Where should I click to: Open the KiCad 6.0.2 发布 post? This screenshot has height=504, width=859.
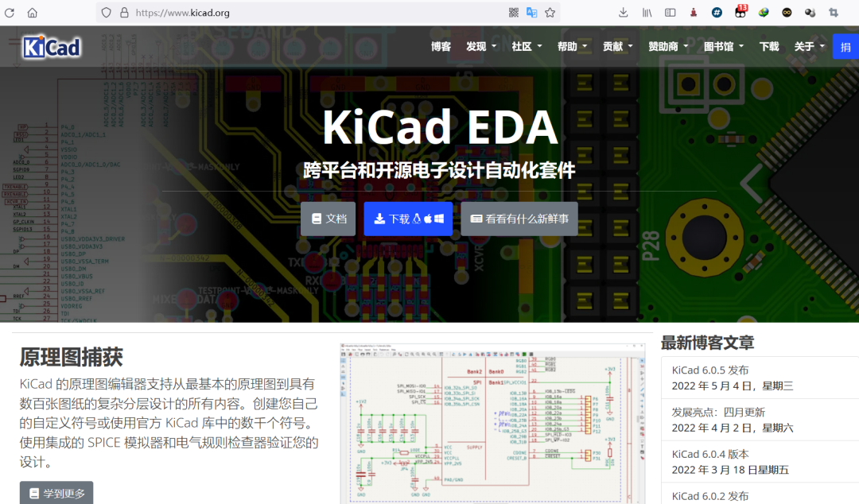tap(710, 496)
